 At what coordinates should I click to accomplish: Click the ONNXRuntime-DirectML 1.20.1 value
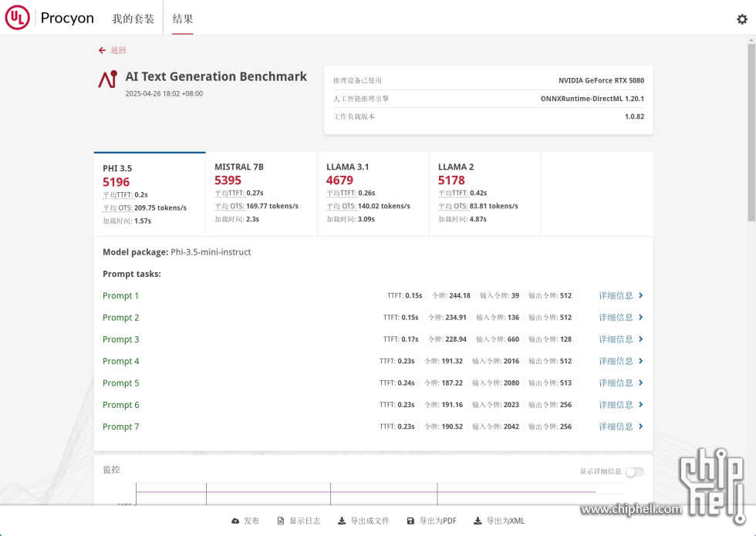(592, 99)
